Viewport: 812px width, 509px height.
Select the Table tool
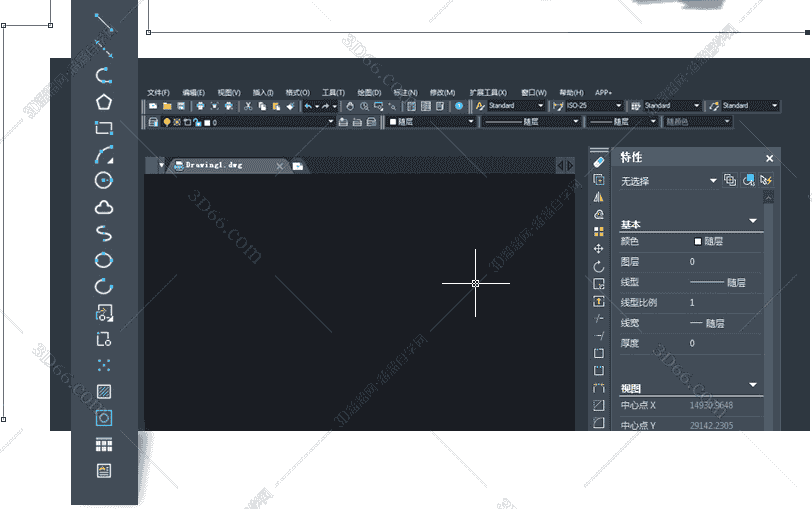pyautogui.click(x=104, y=444)
